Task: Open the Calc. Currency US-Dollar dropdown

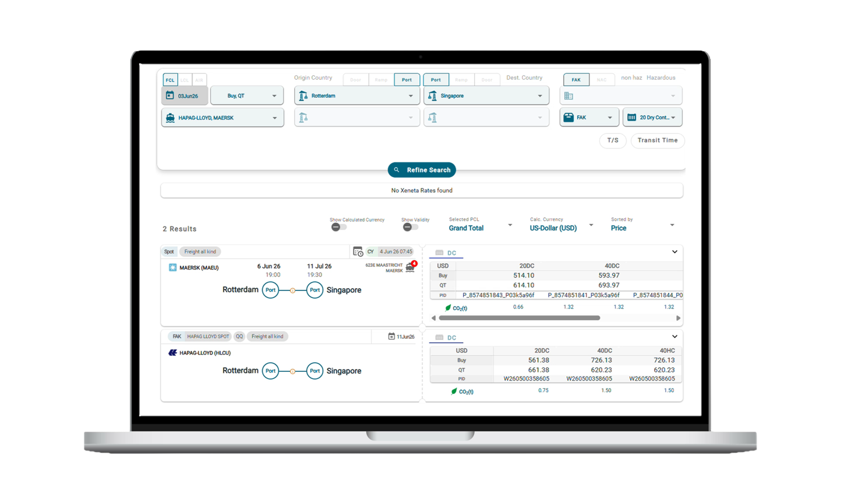Action: pos(561,225)
